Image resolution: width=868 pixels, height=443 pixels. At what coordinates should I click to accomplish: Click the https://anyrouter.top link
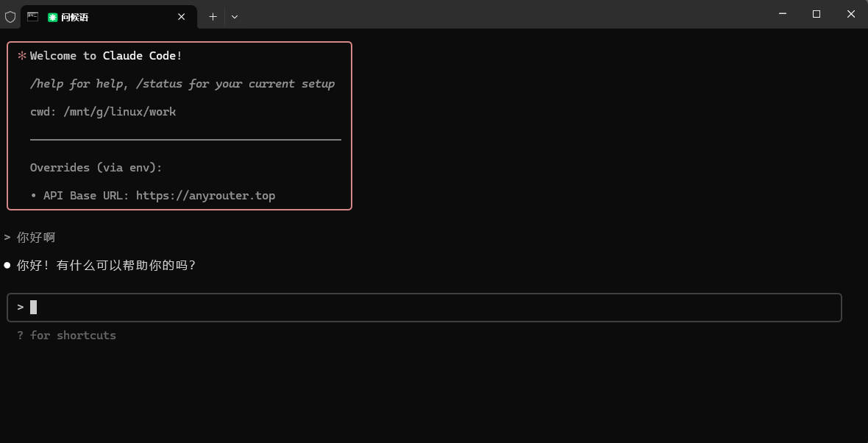click(x=205, y=195)
